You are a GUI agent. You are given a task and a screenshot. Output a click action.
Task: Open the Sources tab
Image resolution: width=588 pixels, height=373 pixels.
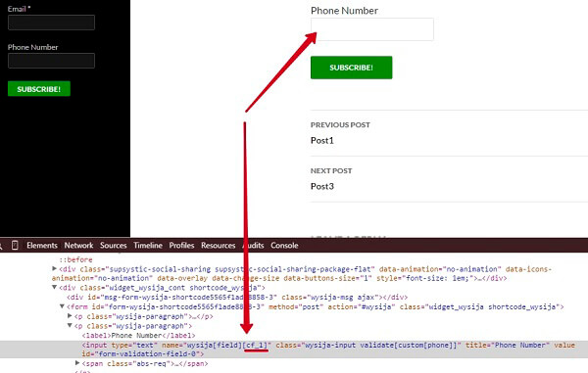tap(114, 246)
